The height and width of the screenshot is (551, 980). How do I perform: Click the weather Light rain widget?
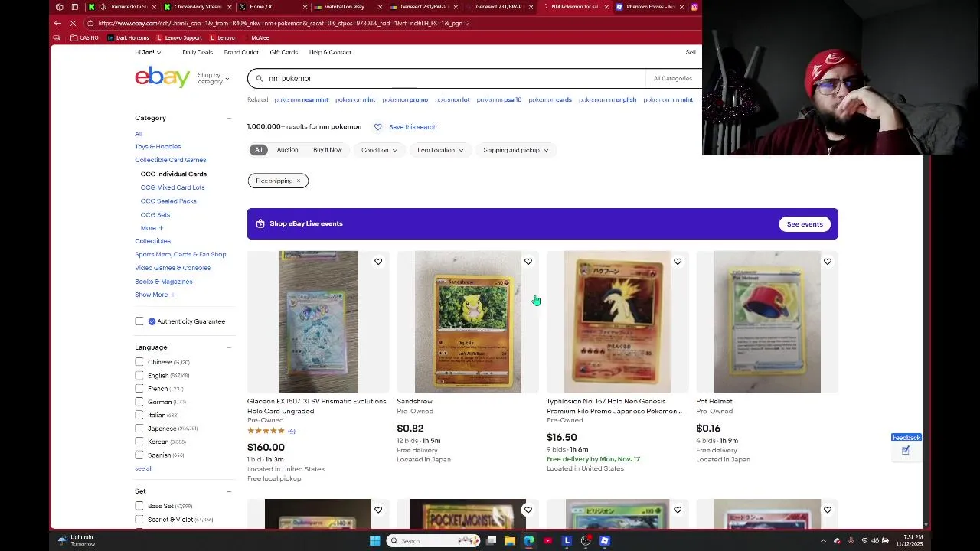click(x=77, y=540)
